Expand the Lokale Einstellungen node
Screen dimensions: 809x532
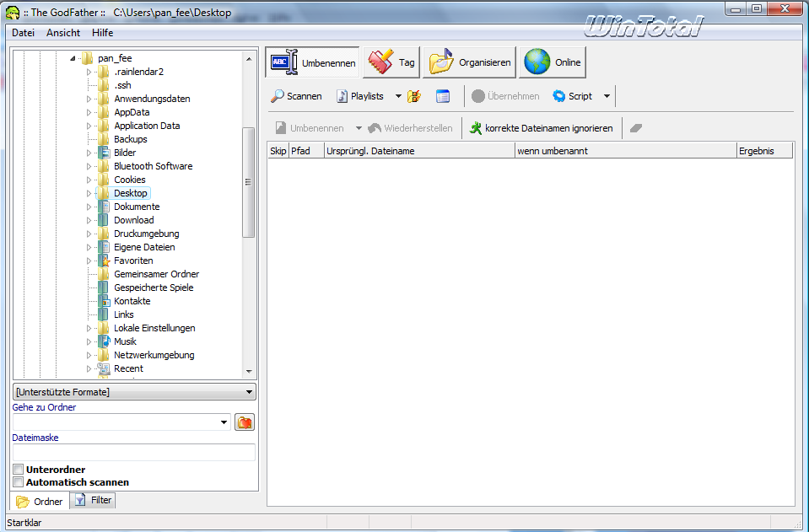click(89, 328)
